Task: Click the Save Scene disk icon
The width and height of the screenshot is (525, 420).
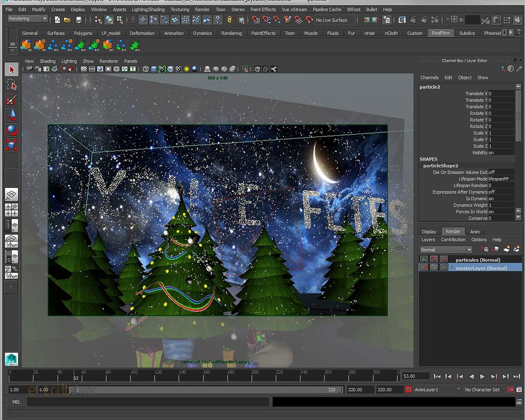Action: (x=78, y=20)
